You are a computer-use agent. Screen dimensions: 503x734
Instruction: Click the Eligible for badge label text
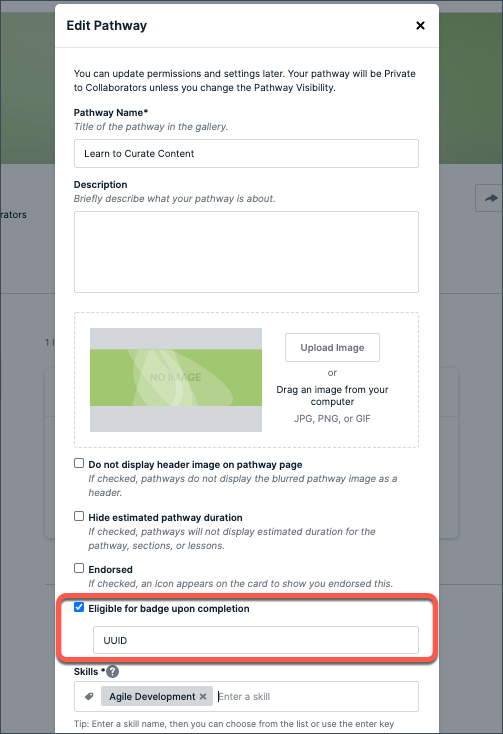[169, 609]
